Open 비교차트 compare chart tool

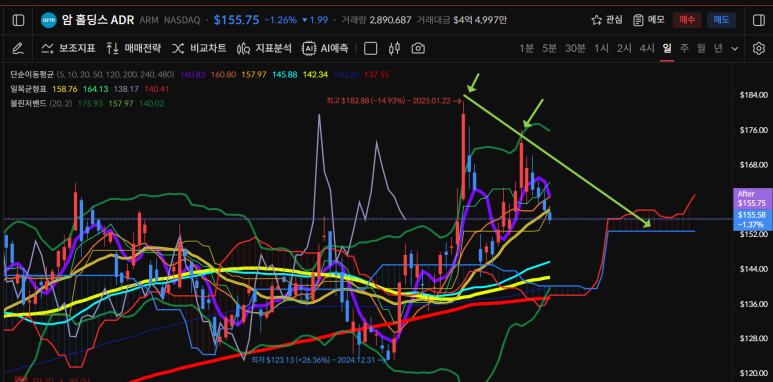(x=199, y=48)
